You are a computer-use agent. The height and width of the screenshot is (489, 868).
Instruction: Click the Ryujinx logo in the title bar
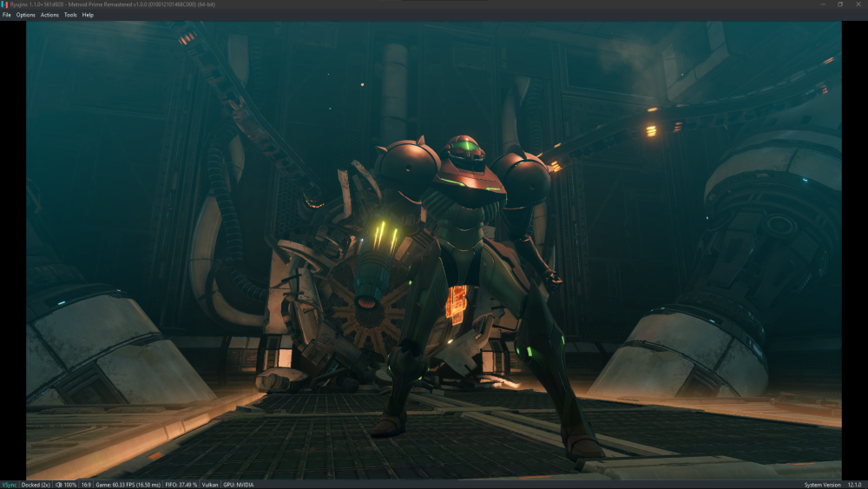[x=5, y=4]
